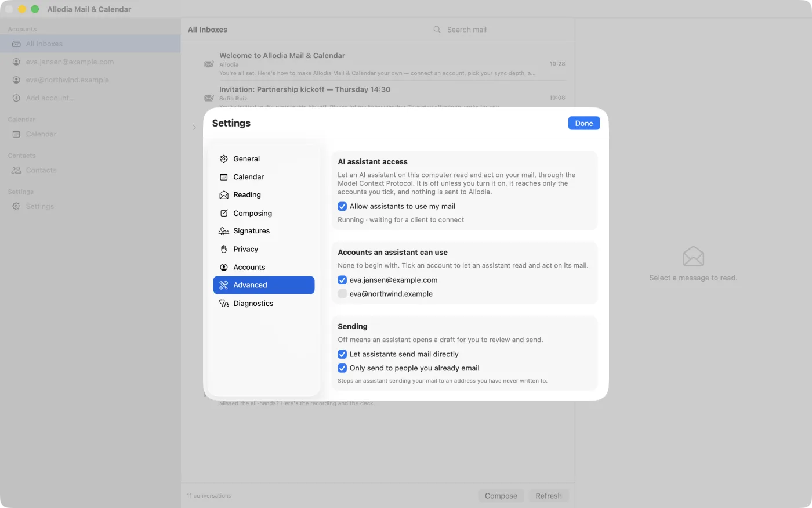Click the eva.jansen@example.com account icon in main sidebar
This screenshot has width=812, height=508.
16,62
